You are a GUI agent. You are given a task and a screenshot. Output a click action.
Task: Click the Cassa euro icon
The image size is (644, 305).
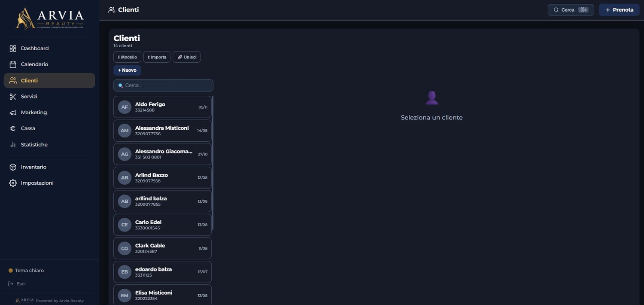click(13, 128)
